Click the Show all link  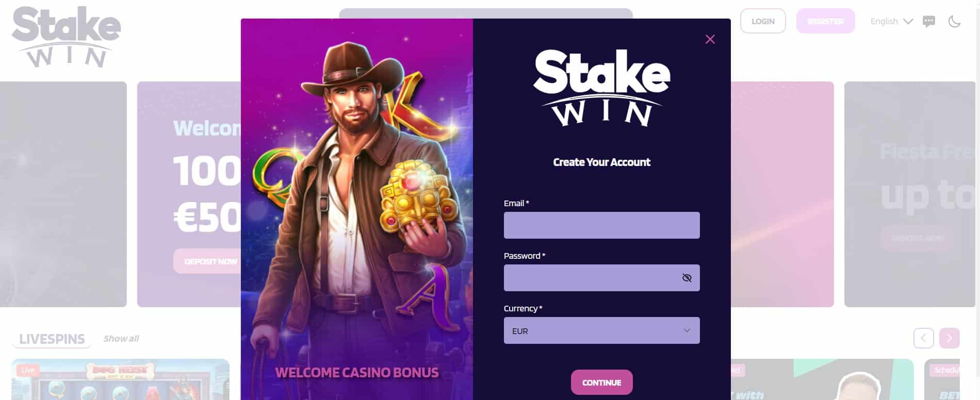click(121, 339)
